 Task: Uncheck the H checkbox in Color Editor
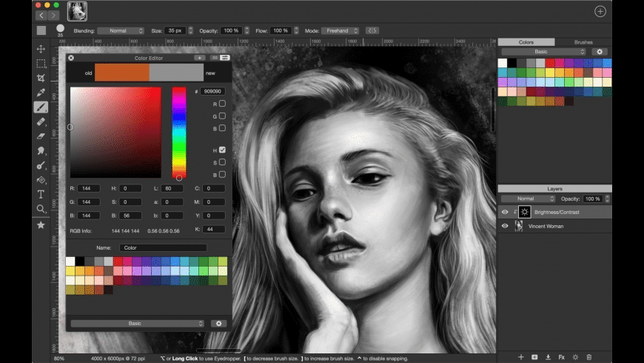click(x=222, y=150)
